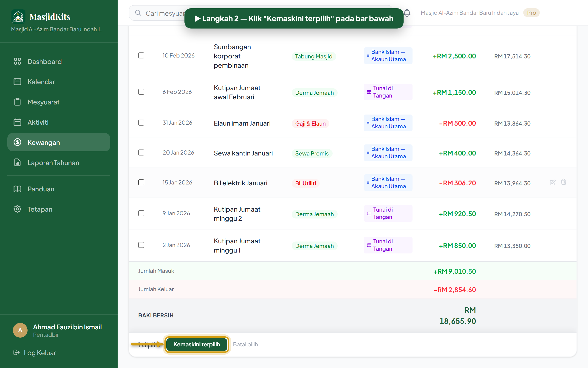Open the Aktiviti page
The height and width of the screenshot is (368, 588).
click(x=59, y=122)
